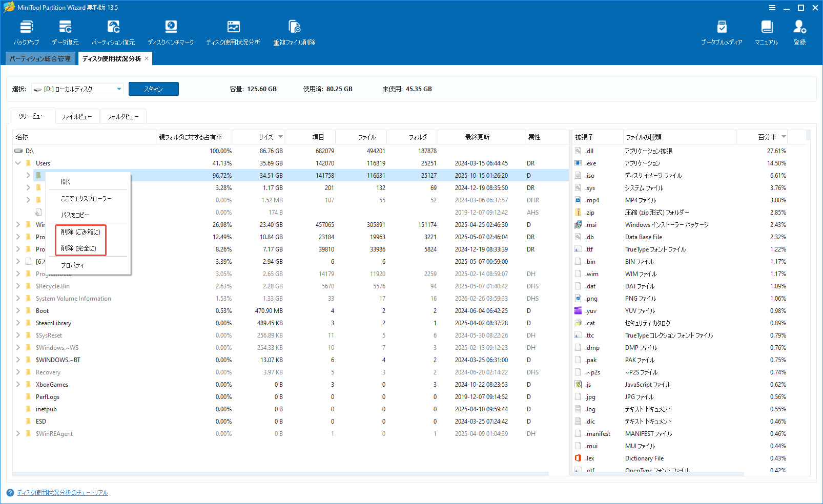Screen dimensions: 823x504
Task: Open the drive selection dropdown
Action: coord(118,89)
